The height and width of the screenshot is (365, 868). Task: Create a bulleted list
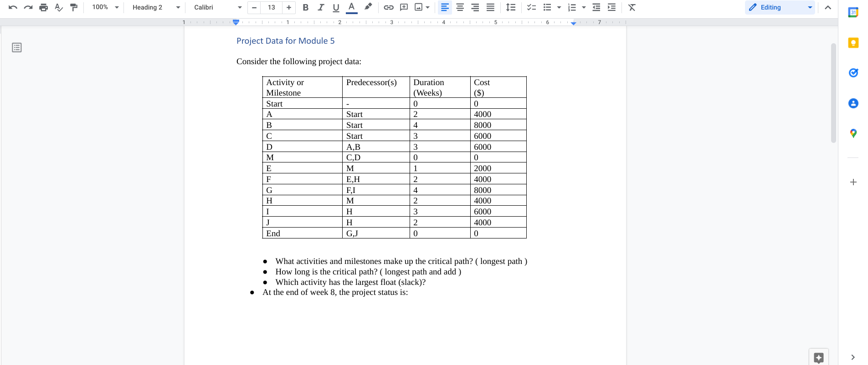pyautogui.click(x=547, y=7)
